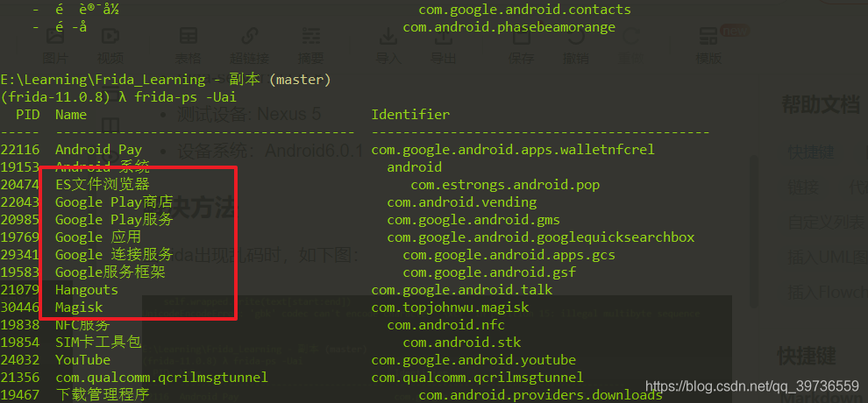This screenshot has height=403, width=868.
Task: Click the 超链接 hyperlink icon in editor toolbar
Action: pos(250,37)
